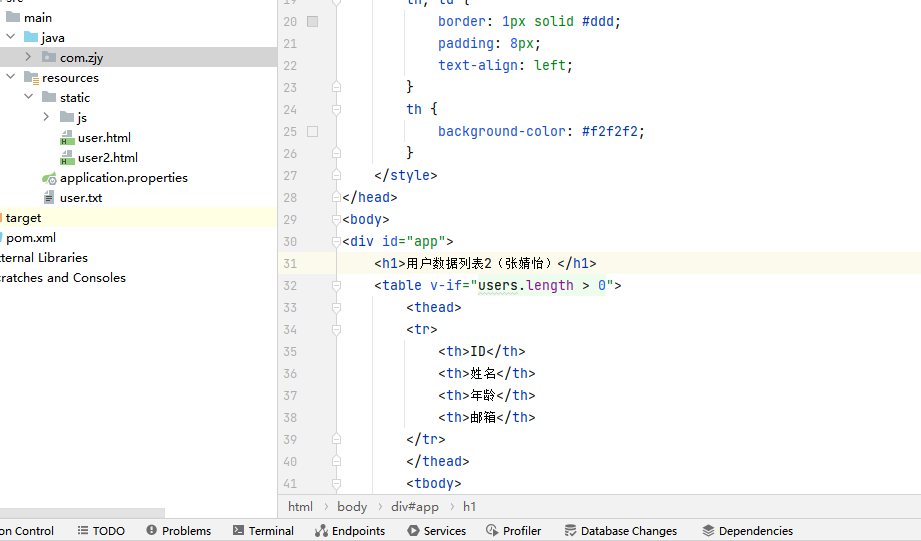Viewport: 921px width, 541px height.
Task: Click the user2.html file icon
Action: (x=67, y=158)
